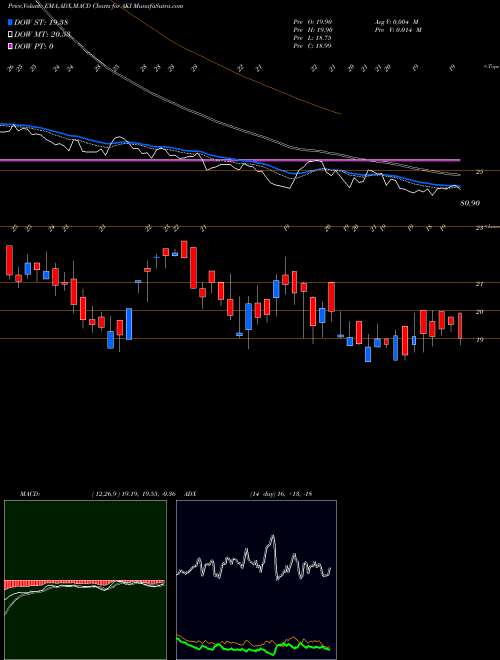Click the 'Pre V: 0.014 M' value
500x660 pixels.
point(398,30)
